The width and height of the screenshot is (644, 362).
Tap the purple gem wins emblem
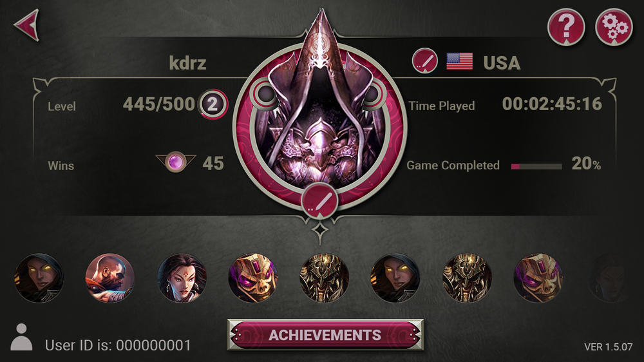click(176, 162)
